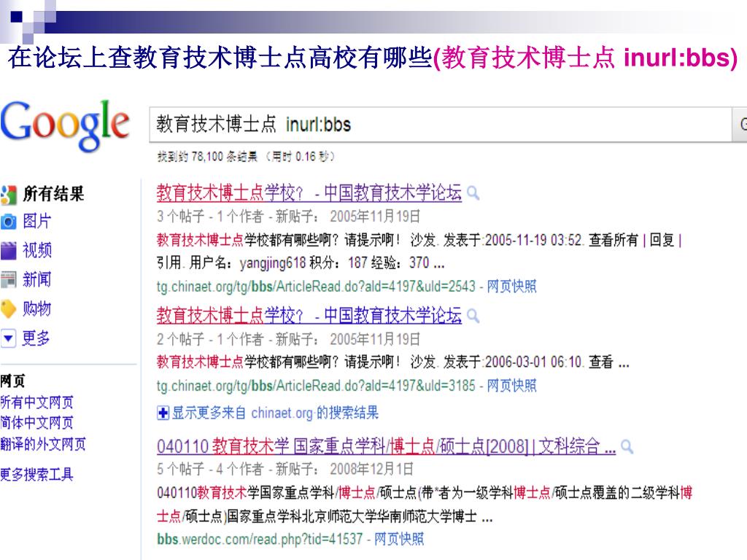Viewport: 747px width, 560px height.
Task: Open the 更多 sidebar link
Action: coord(36,338)
